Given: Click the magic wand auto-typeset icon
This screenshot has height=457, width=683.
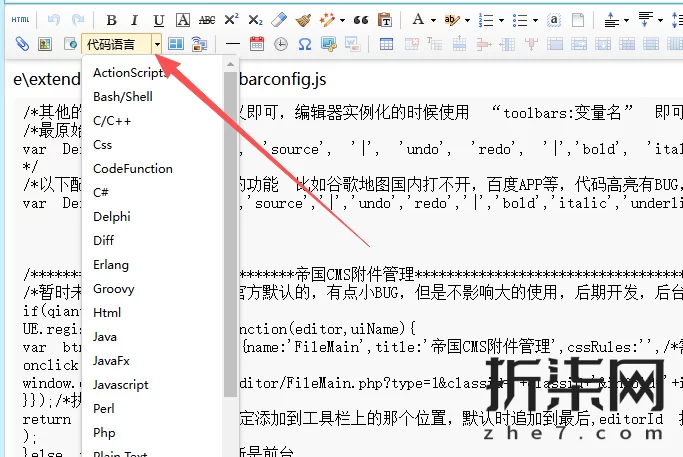Looking at the screenshot, I should [x=327, y=20].
